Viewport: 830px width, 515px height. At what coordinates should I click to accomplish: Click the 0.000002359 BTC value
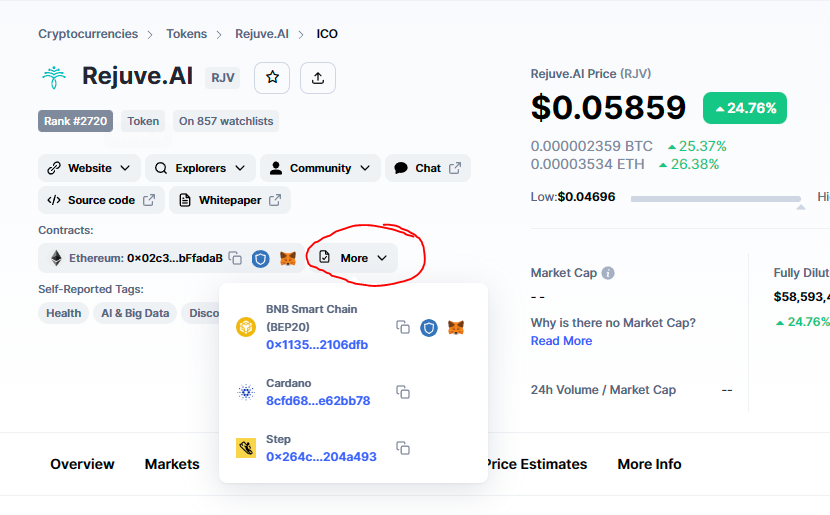pyautogui.click(x=592, y=146)
